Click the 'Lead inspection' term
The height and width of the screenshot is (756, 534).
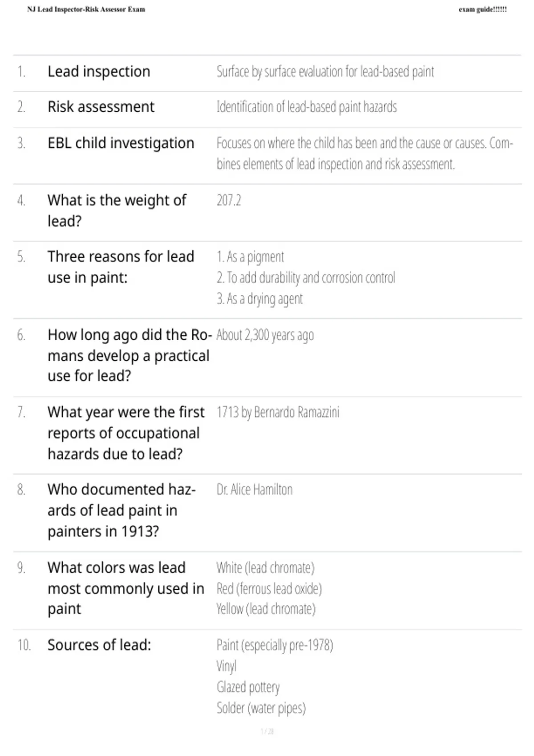coord(99,72)
